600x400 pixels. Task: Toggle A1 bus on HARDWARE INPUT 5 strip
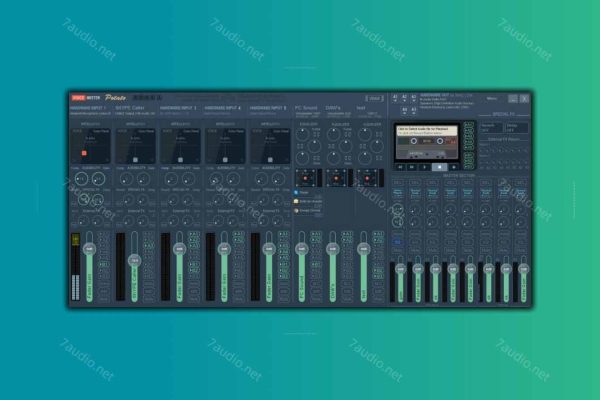click(283, 234)
